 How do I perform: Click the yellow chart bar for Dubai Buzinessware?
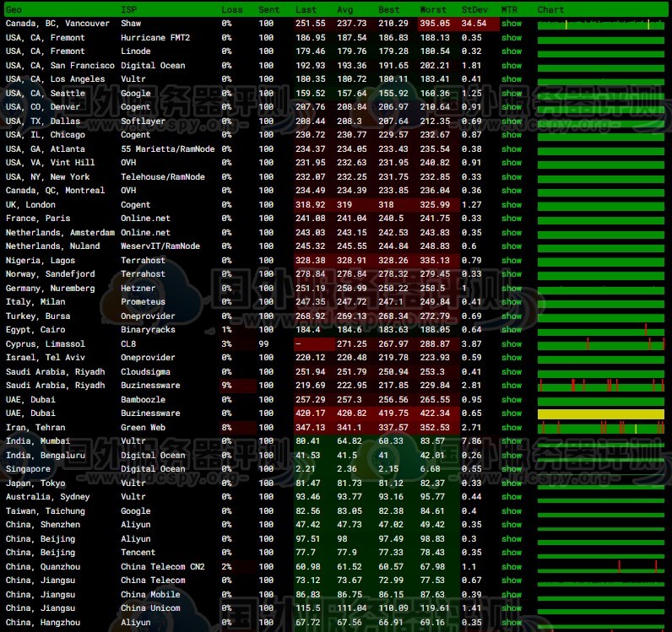601,414
